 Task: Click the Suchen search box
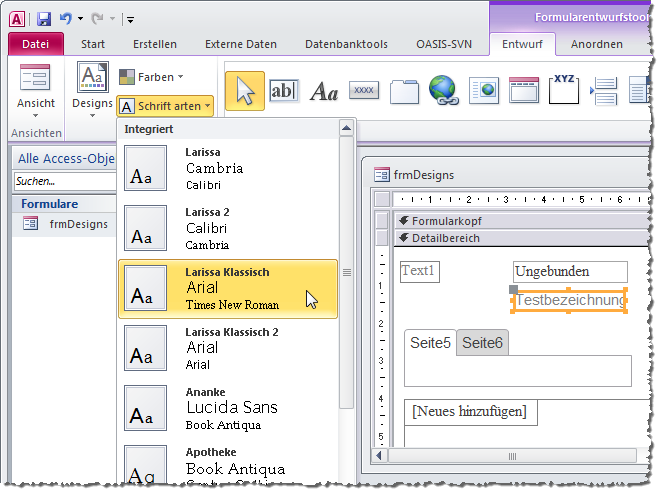60,182
